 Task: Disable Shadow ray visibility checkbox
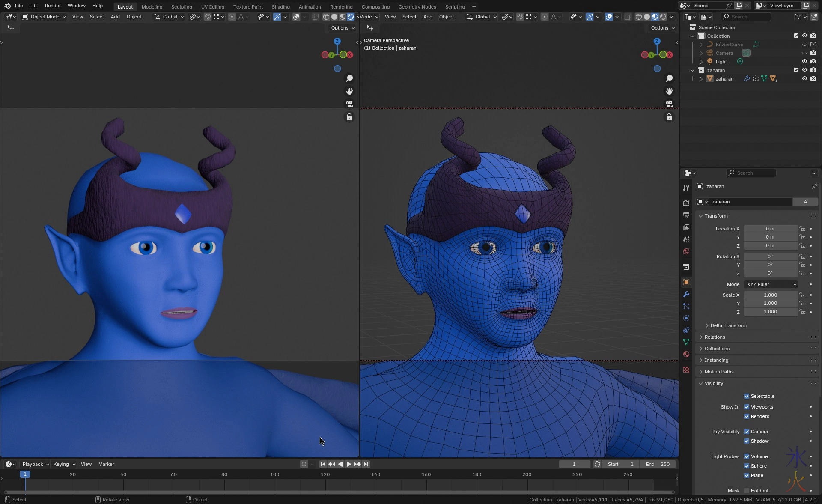(746, 441)
